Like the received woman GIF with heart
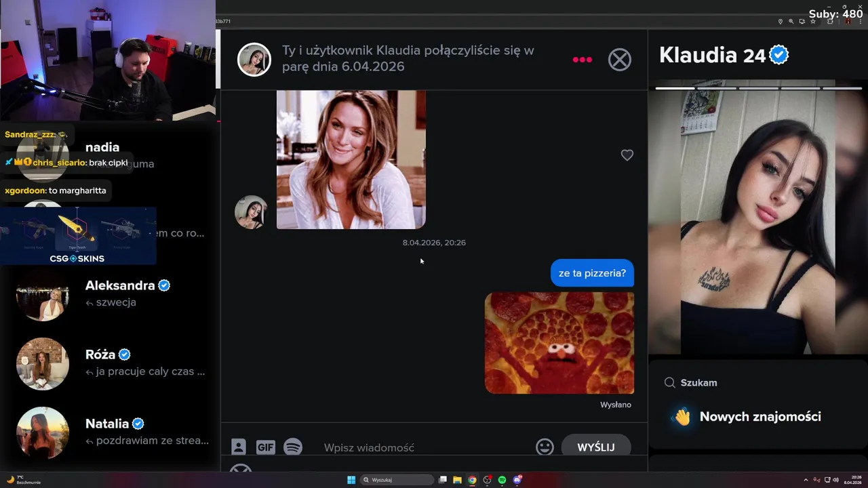The height and width of the screenshot is (488, 868). pos(627,155)
